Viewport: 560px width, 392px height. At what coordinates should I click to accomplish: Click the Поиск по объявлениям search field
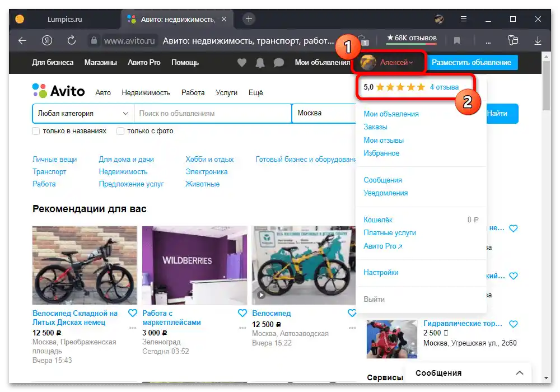213,113
